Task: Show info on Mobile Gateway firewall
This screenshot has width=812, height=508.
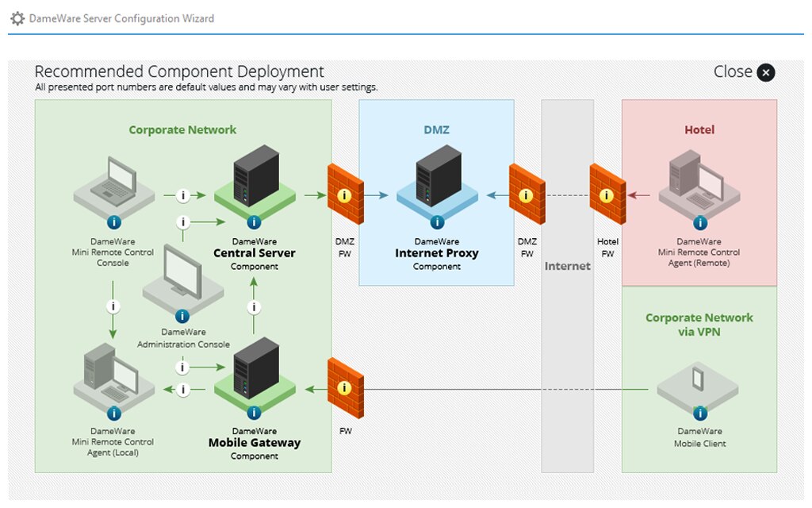Action: pos(344,387)
